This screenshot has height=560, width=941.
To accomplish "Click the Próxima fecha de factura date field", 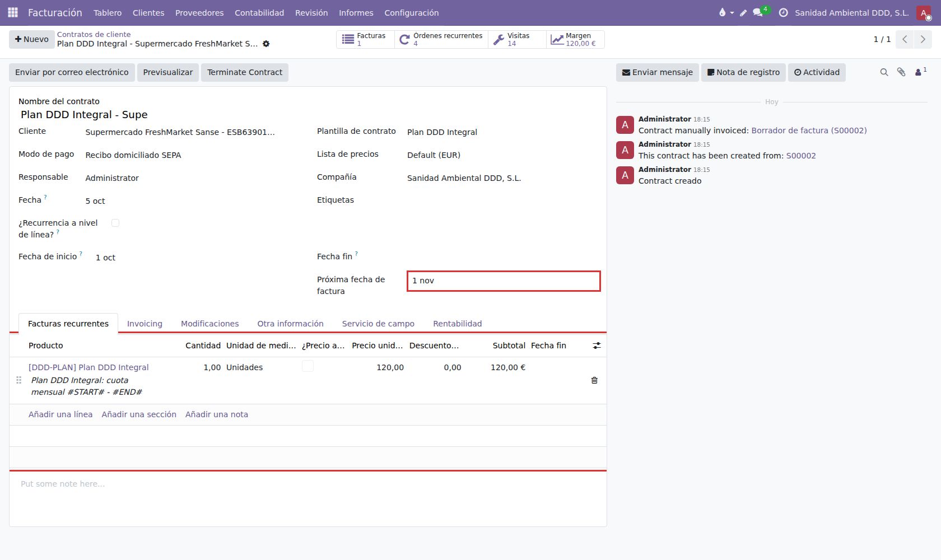I will pos(504,281).
